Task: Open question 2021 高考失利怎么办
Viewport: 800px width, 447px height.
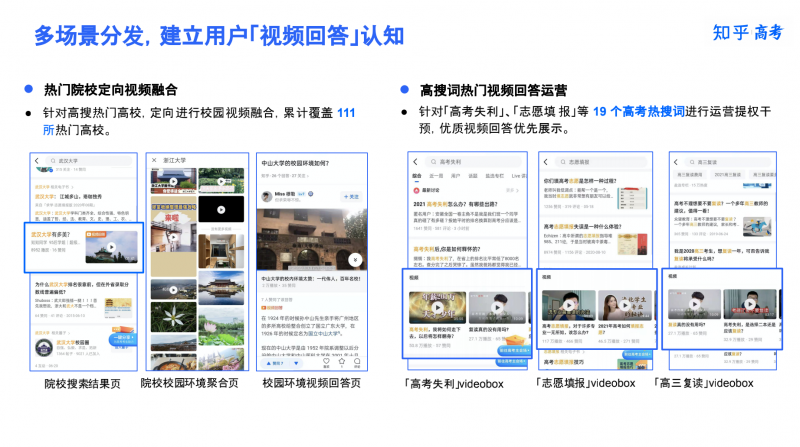Action: click(x=455, y=204)
